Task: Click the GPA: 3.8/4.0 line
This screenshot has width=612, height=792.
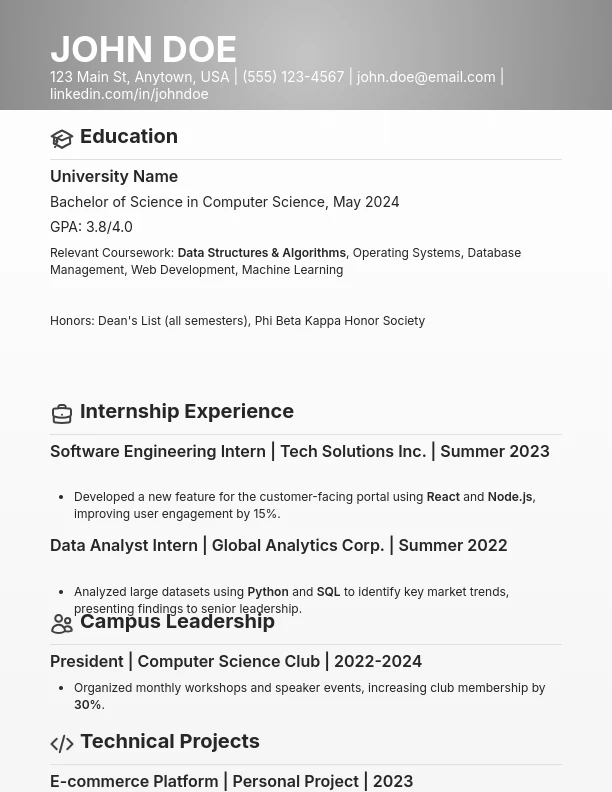Action: (x=91, y=227)
